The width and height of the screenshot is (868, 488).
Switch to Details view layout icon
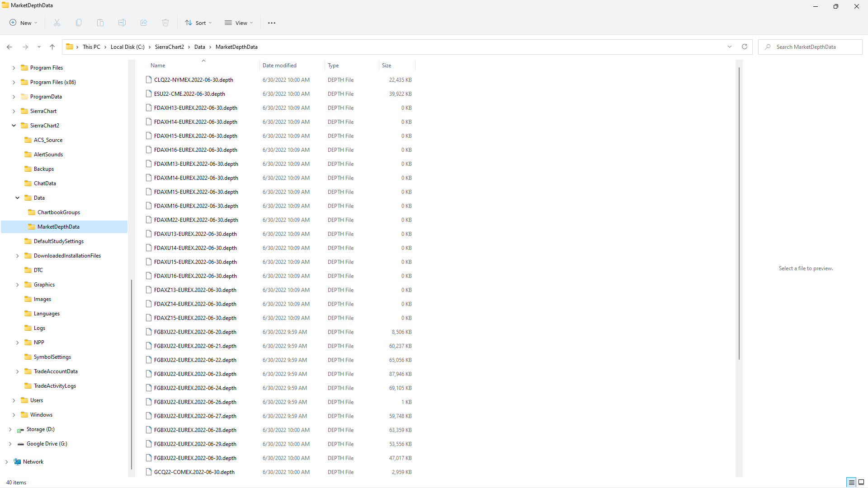[851, 482]
